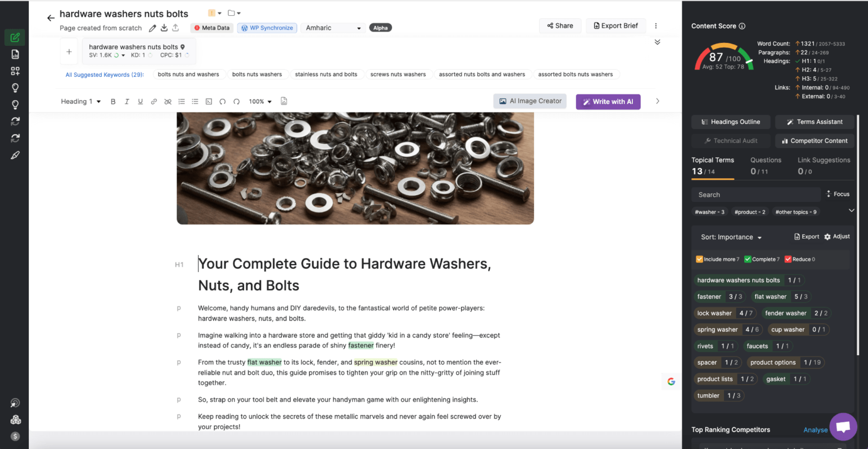Toggle bold formatting in the toolbar
This screenshot has width=868, height=449.
coord(113,101)
